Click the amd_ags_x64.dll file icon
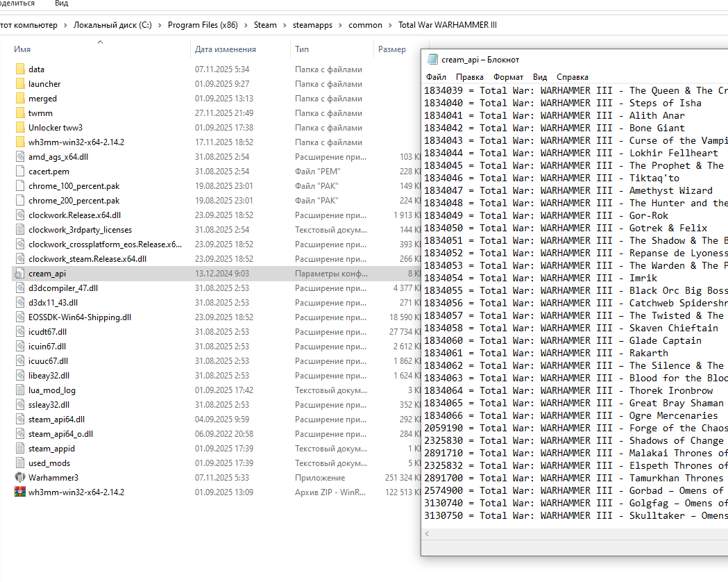Viewport: 728px width, 582px height. point(20,156)
